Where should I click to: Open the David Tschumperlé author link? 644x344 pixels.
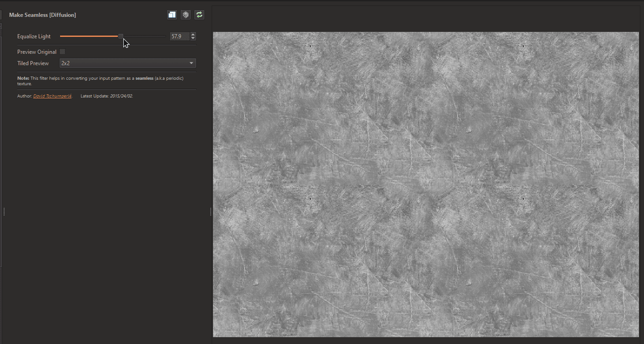(x=52, y=96)
